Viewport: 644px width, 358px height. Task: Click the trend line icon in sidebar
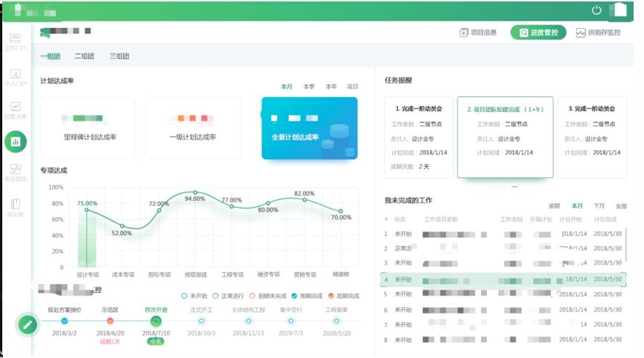16,108
